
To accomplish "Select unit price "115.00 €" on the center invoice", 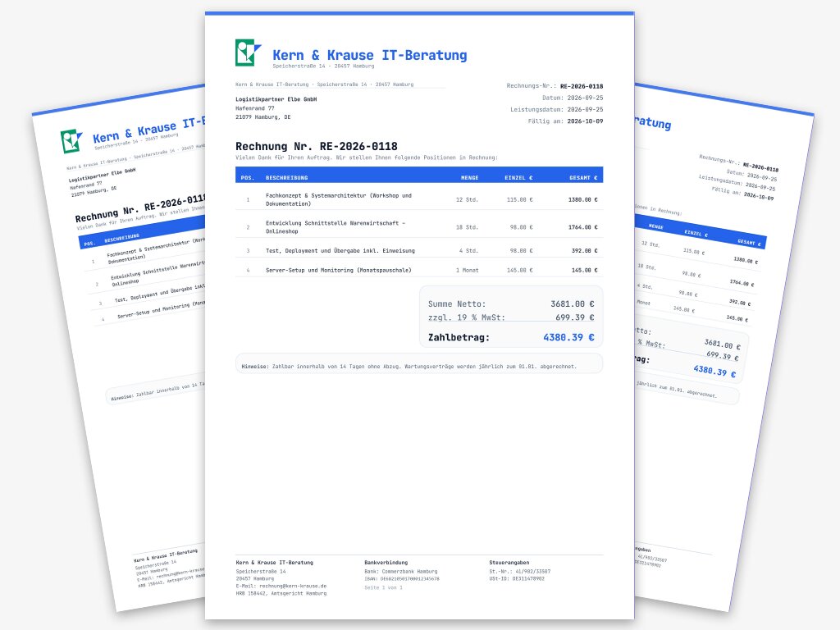I will (x=519, y=200).
